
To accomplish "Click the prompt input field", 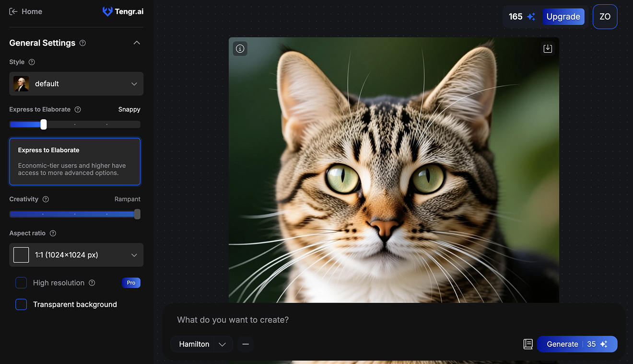I will tap(336, 319).
